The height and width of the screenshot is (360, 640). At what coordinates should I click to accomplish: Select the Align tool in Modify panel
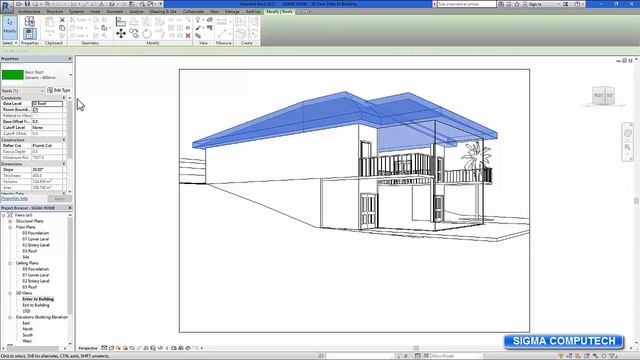click(x=121, y=21)
